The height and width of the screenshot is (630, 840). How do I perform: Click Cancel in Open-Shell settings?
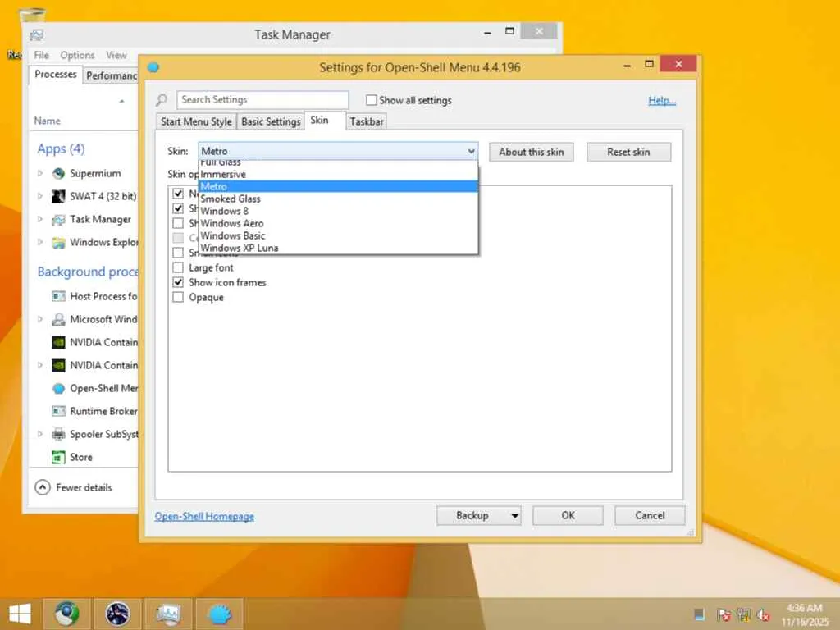point(650,515)
